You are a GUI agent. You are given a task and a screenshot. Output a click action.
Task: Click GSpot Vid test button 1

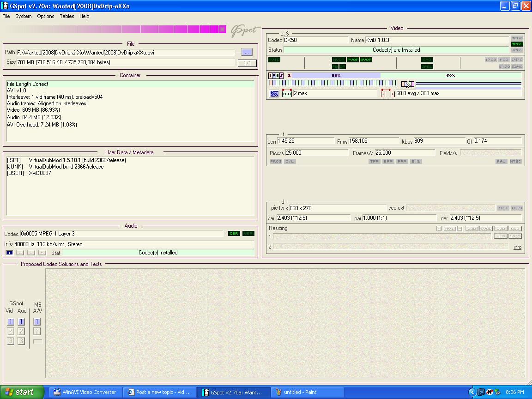(x=11, y=321)
